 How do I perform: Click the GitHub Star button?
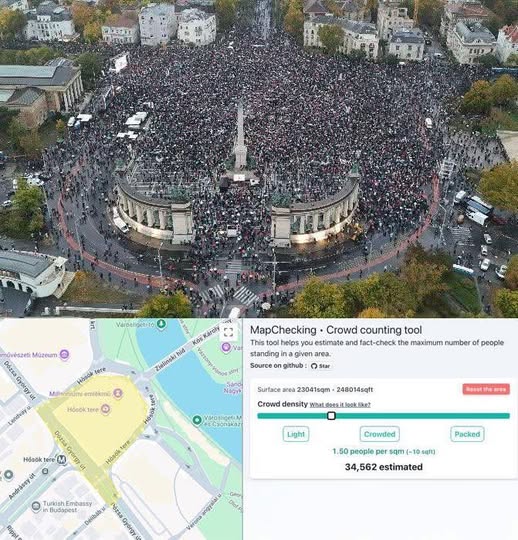coord(320,366)
